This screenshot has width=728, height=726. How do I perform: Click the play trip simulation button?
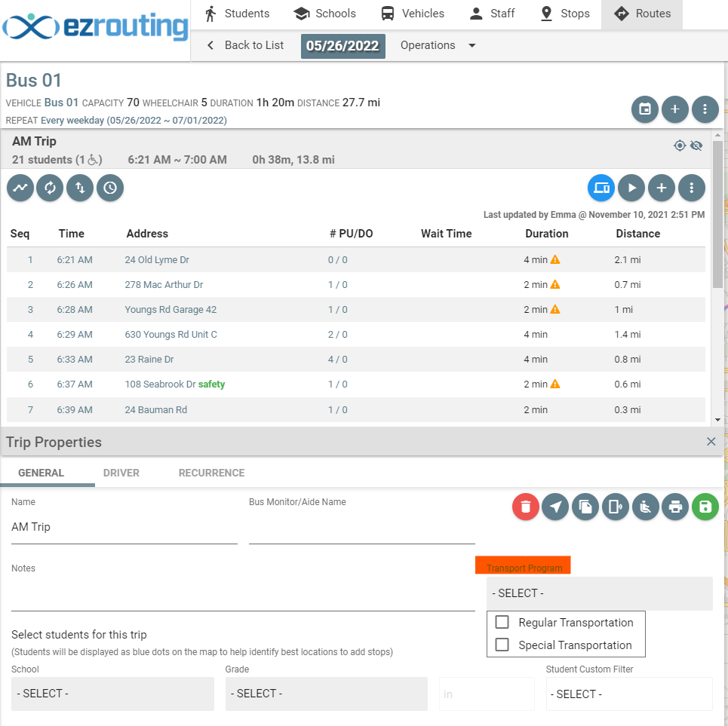pos(631,188)
